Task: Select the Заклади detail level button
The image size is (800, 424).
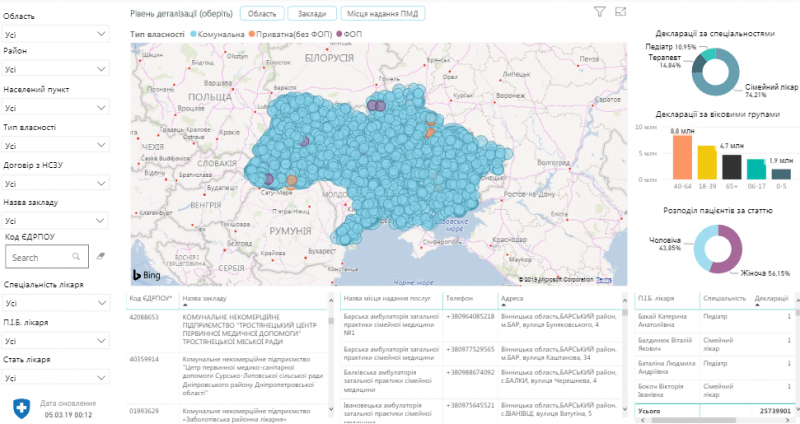Action: [x=312, y=14]
